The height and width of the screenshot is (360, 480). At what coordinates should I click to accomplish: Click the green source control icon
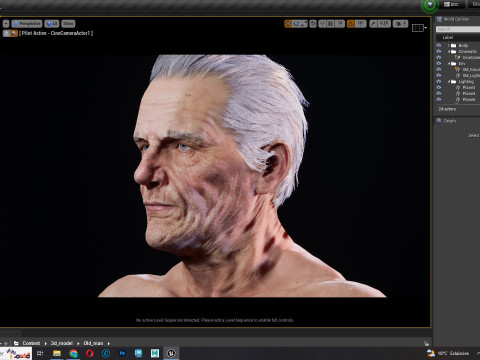430,5
